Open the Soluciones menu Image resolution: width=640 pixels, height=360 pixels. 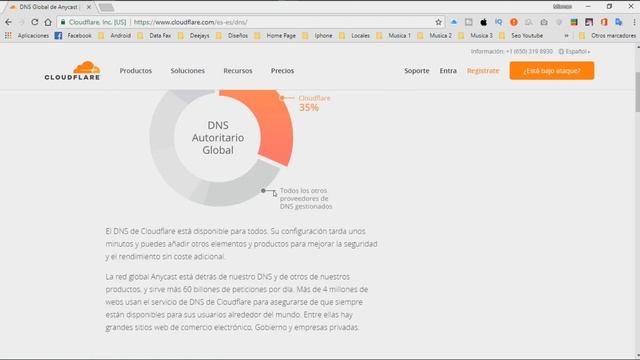click(x=188, y=71)
